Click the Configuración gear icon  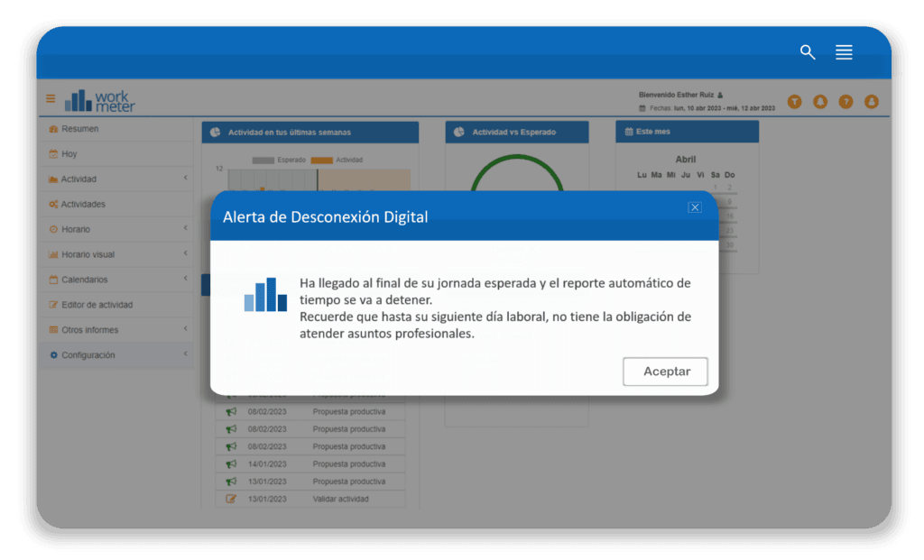pos(53,355)
